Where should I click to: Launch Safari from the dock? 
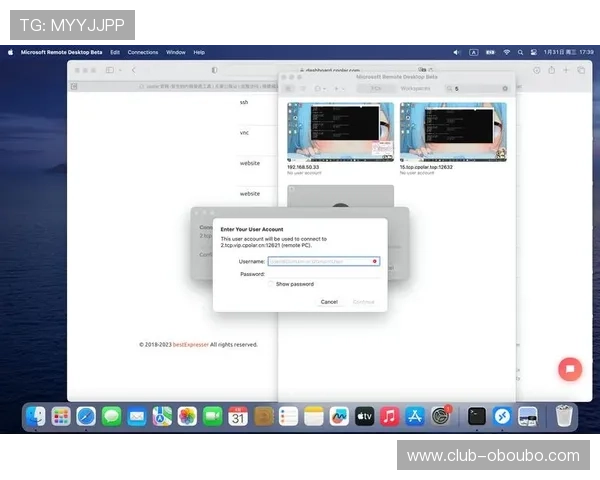(87, 416)
